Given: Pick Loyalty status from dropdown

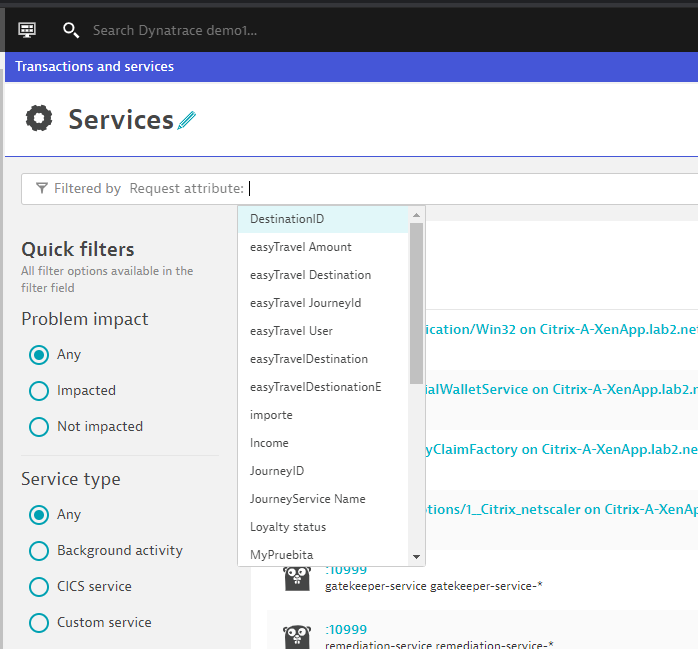Looking at the screenshot, I should [x=323, y=527].
